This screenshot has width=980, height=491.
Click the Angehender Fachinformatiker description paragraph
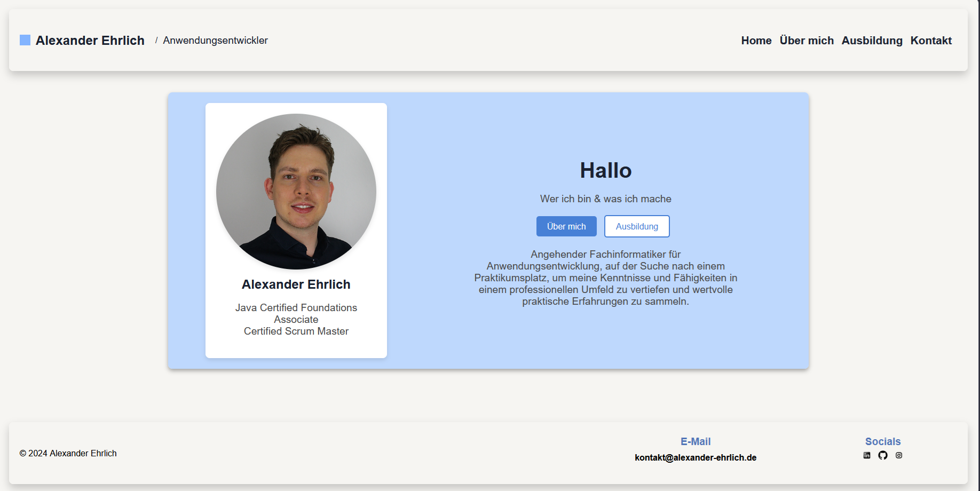pyautogui.click(x=606, y=278)
